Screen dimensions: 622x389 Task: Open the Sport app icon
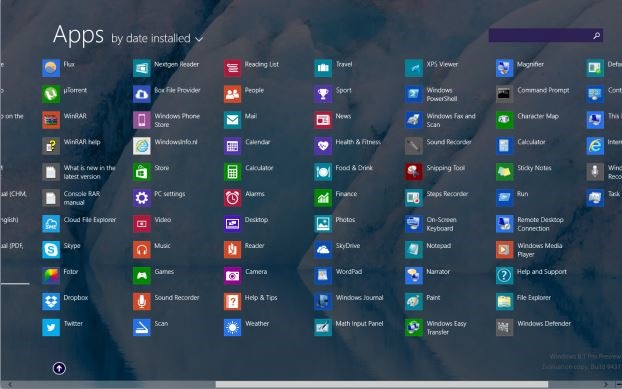point(323,94)
